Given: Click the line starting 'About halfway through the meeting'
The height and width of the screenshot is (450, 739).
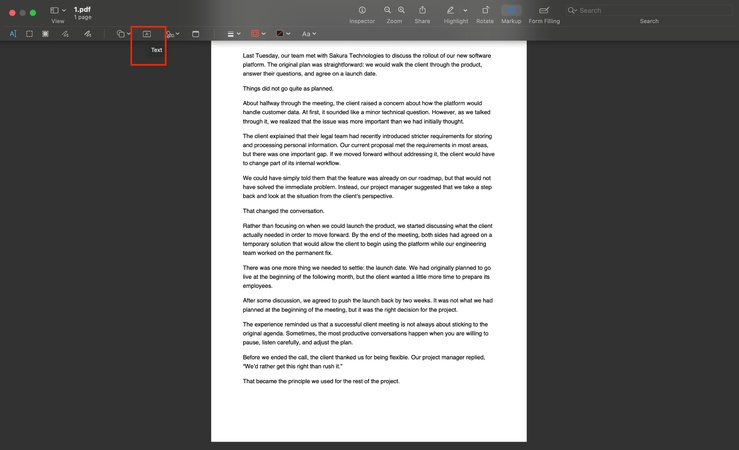Looking at the screenshot, I should click(362, 103).
